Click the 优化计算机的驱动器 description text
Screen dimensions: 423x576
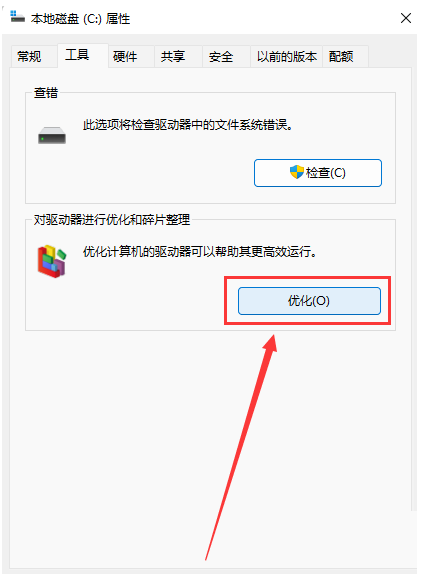tap(200, 252)
